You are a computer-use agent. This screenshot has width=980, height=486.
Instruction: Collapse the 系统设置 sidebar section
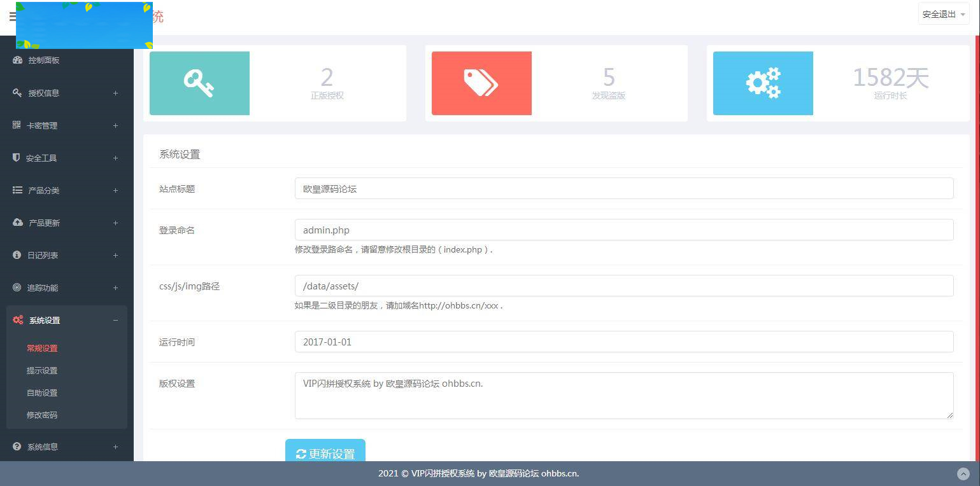click(x=115, y=320)
